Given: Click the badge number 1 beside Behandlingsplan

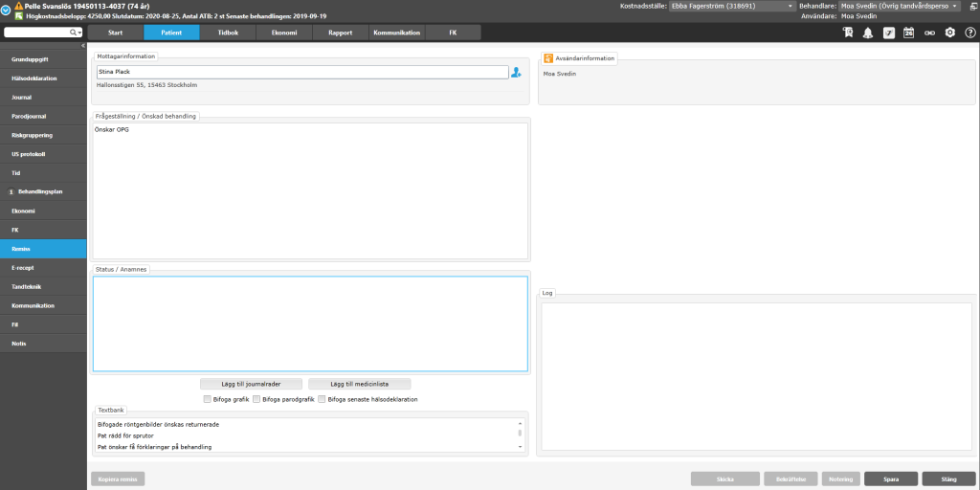Looking at the screenshot, I should (x=11, y=191).
